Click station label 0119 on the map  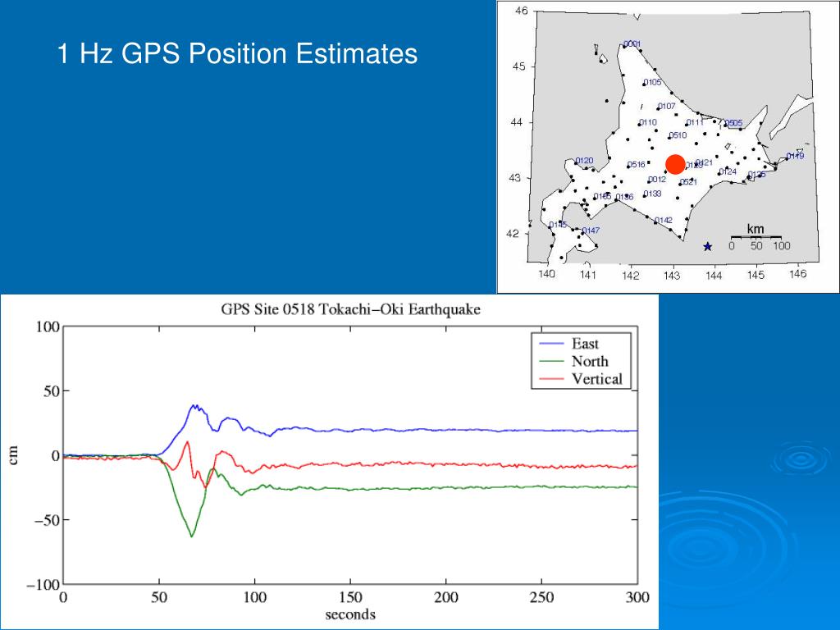[795, 156]
